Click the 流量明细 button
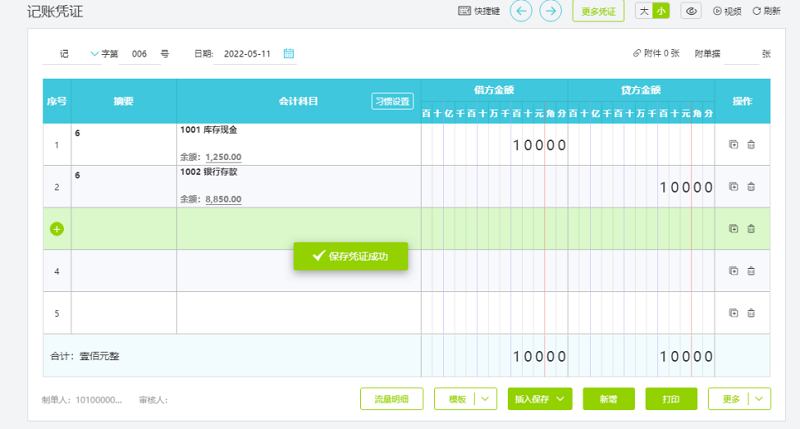 click(x=391, y=399)
